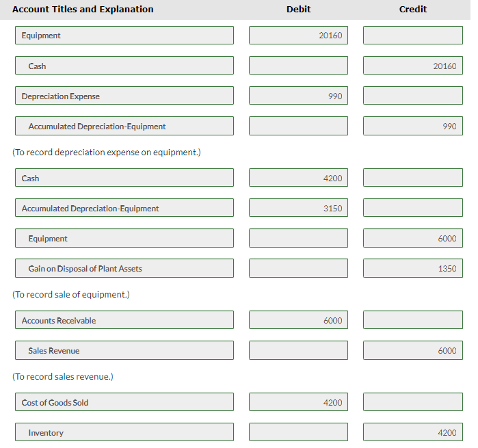Click the empty debit field in Equipment 6000 row
The height and width of the screenshot is (448, 478).
coord(298,238)
